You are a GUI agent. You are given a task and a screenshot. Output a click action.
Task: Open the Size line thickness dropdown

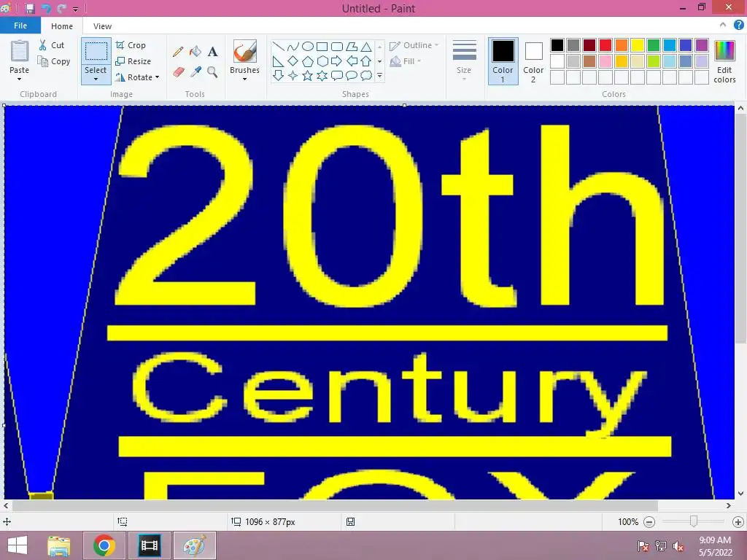coord(464,61)
